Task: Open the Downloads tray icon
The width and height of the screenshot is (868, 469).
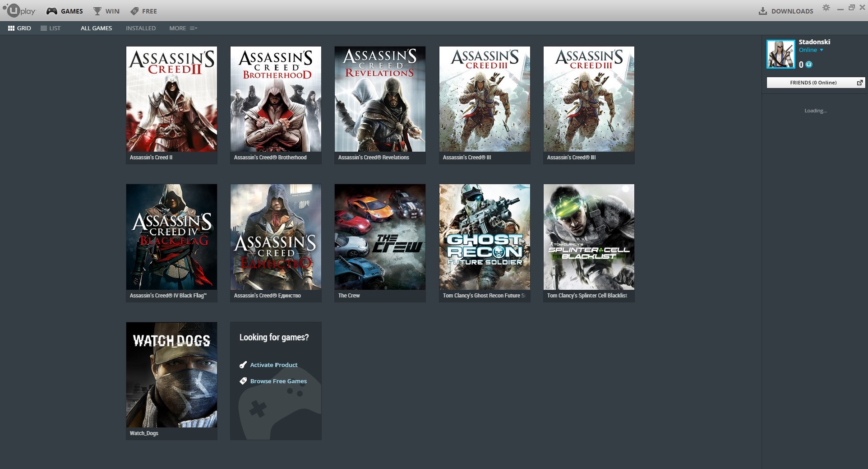Action: click(763, 11)
